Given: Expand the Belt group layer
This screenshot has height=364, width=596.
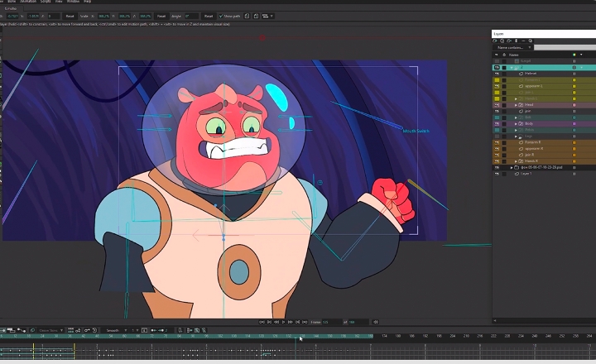Looking at the screenshot, I should (x=516, y=117).
